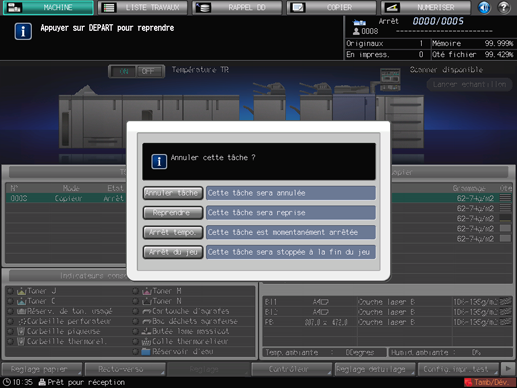Open Reglage détuilage setting

[375, 369]
